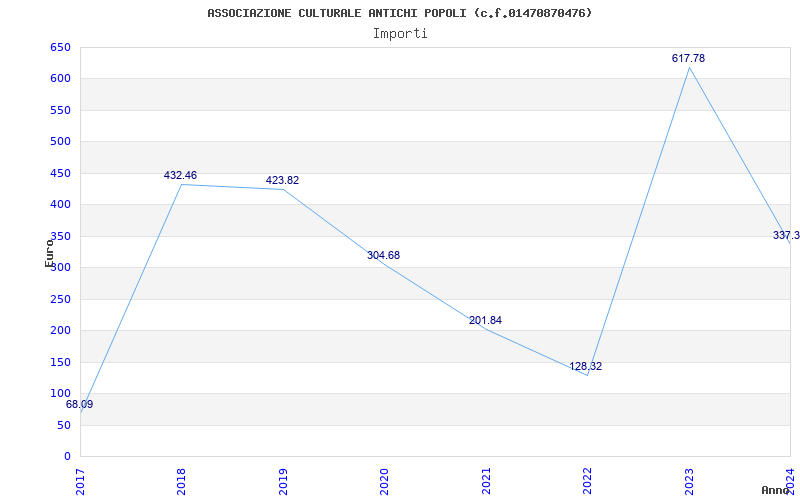Click the 2018 x-axis year label
The width and height of the screenshot is (800, 500).
tap(182, 481)
